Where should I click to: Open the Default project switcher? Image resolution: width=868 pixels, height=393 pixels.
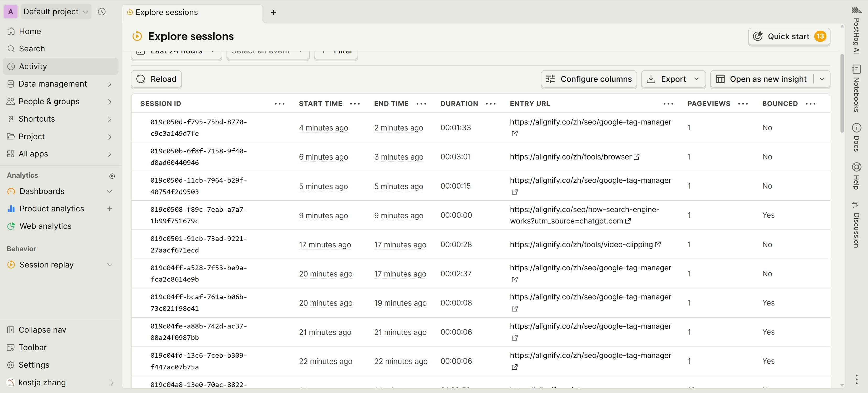[56, 12]
